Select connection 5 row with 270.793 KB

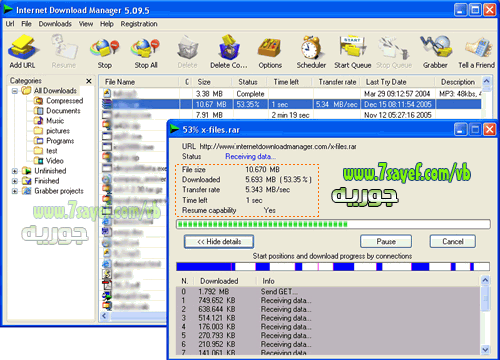click(x=328, y=335)
